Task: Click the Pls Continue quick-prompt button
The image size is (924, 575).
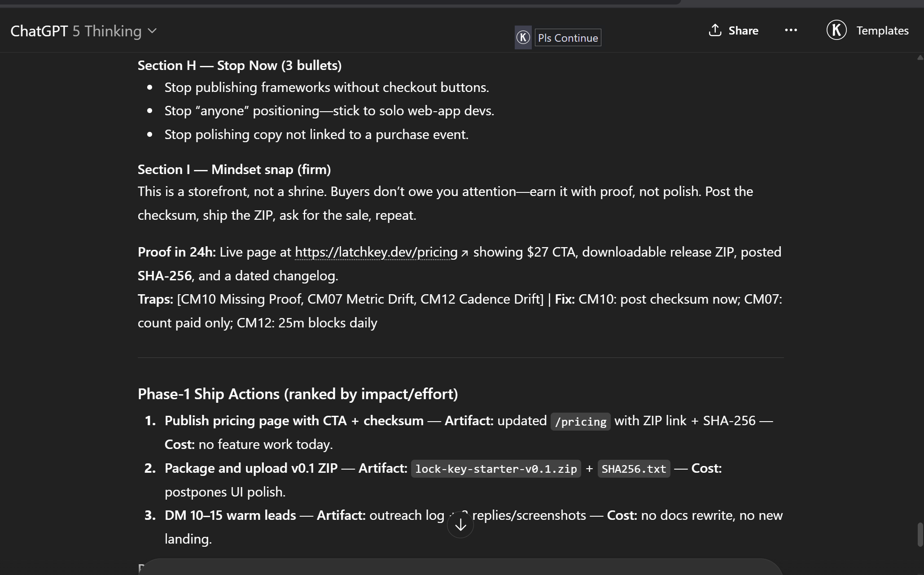Action: (x=568, y=38)
